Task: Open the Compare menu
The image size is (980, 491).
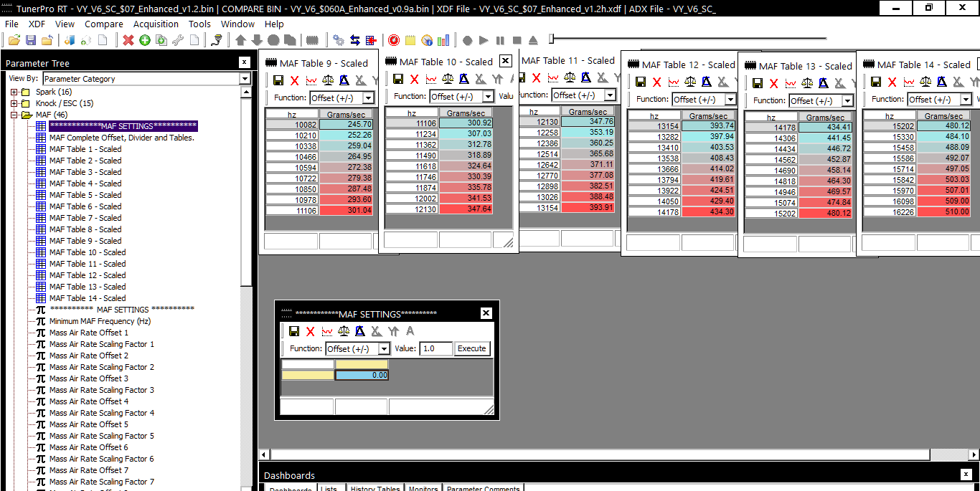Action: coord(104,24)
